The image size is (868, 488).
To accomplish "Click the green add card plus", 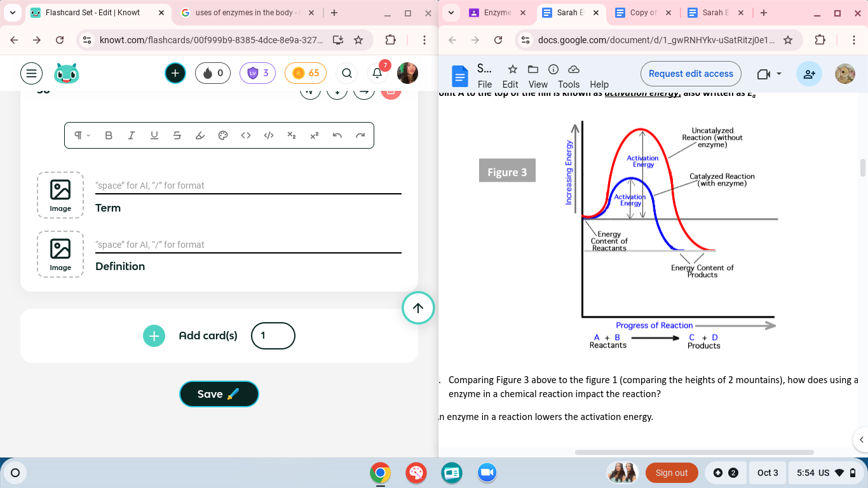I will point(154,335).
